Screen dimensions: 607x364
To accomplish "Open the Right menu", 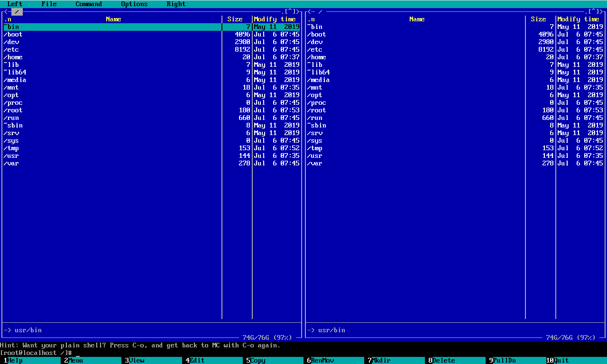I will [x=176, y=4].
